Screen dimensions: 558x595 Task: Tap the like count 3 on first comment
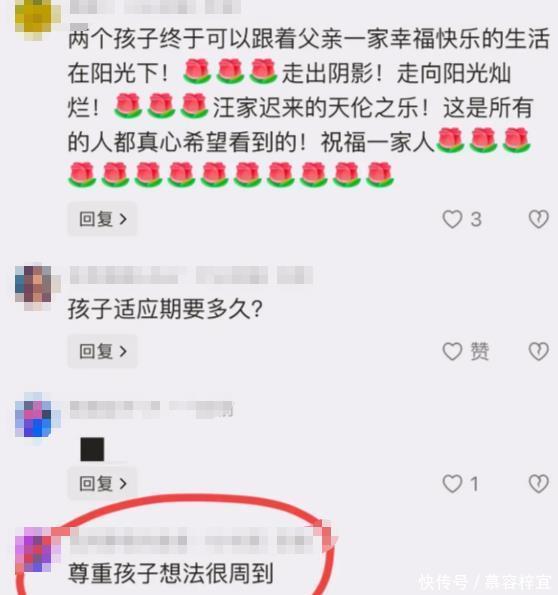pos(476,219)
